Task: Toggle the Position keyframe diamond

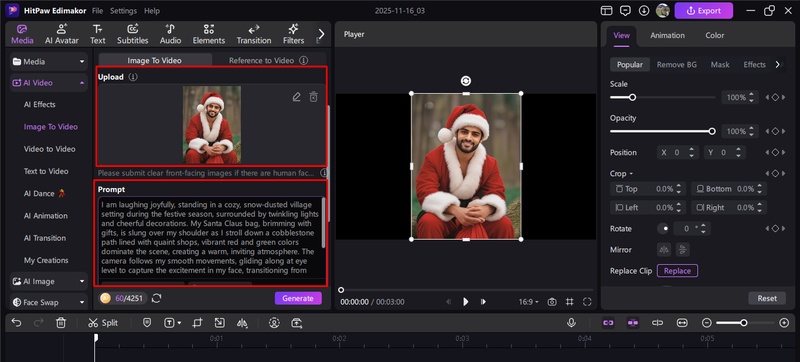Action: click(x=775, y=152)
